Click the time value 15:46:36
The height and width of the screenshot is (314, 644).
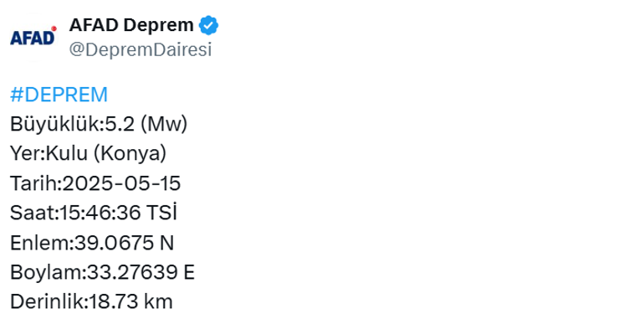[x=101, y=213]
